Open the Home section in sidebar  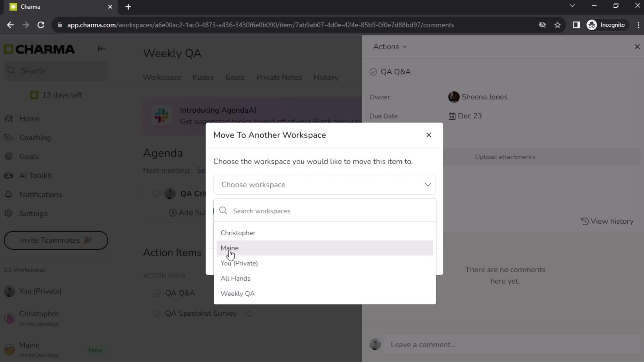point(29,118)
